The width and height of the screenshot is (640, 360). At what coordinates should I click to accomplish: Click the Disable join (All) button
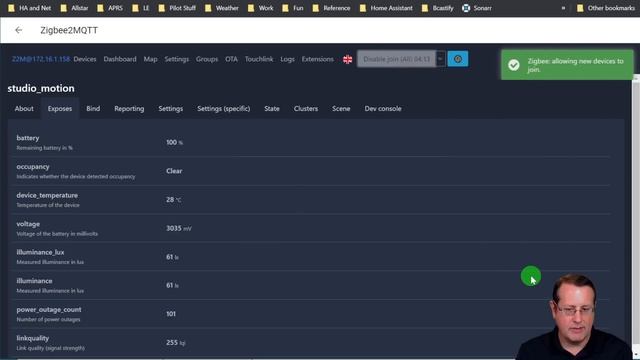click(x=396, y=59)
